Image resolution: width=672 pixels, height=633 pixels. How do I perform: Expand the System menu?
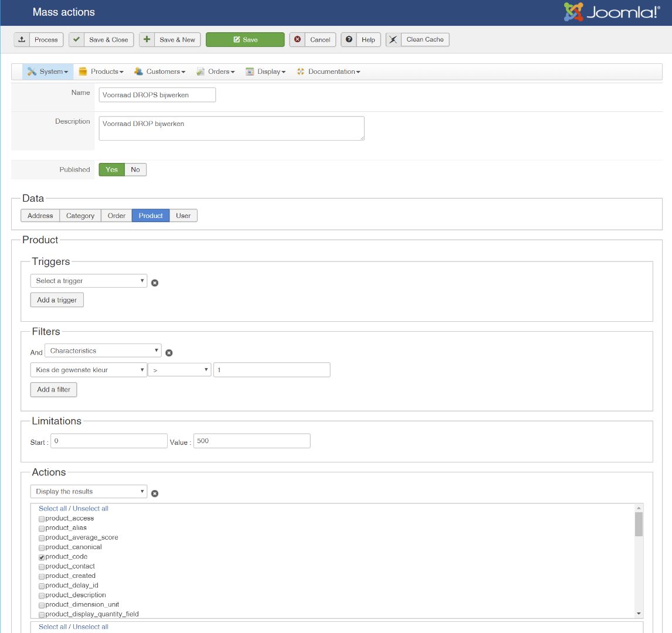coord(48,72)
